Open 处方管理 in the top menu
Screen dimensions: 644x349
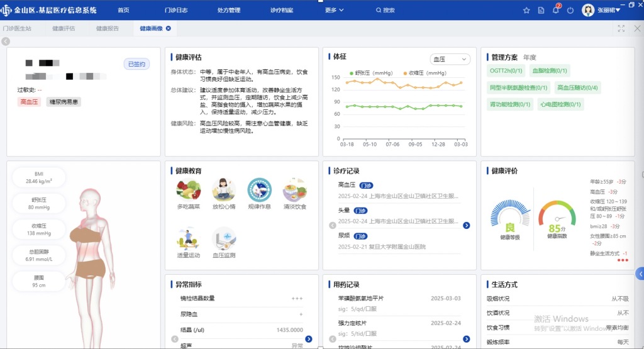[x=229, y=10]
